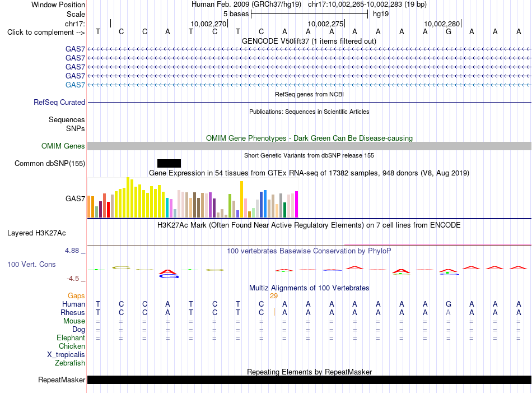The width and height of the screenshot is (532, 393).
Task: Click the orange gap number 29
Action: tap(274, 296)
